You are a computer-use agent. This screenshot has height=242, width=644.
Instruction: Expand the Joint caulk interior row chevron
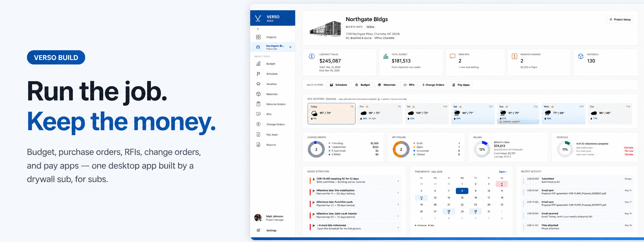coord(398,216)
